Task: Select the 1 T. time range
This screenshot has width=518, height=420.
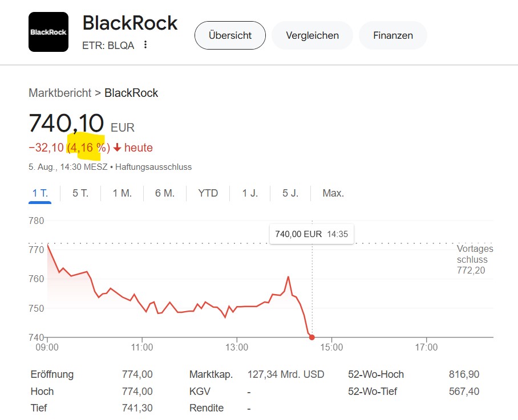Action: tap(40, 193)
